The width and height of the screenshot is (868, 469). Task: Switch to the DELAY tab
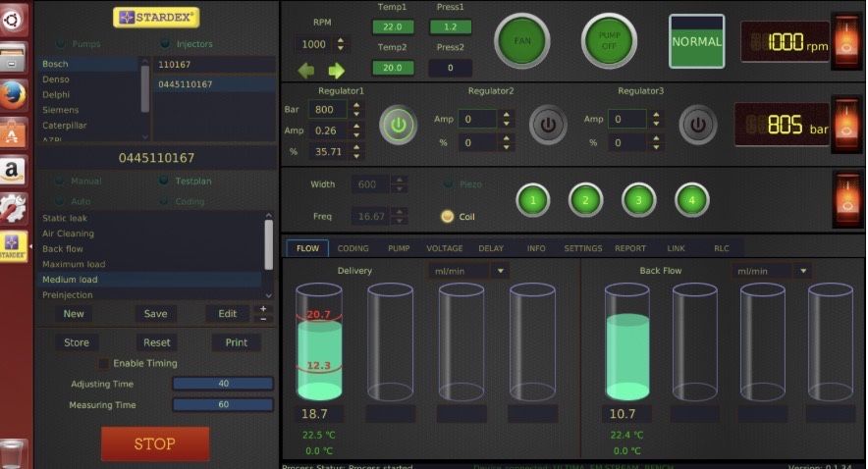491,248
